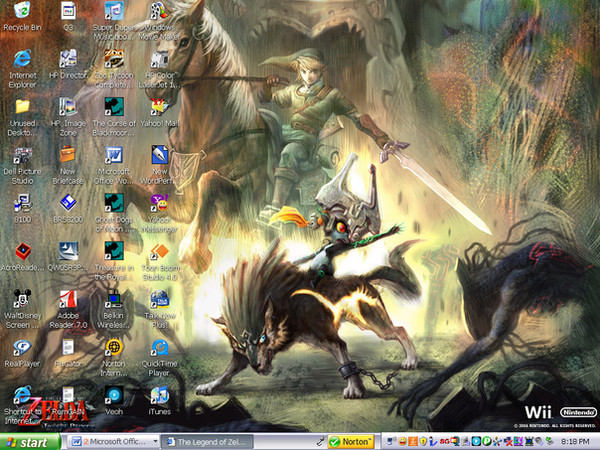Click the Microsoft Office taskbar group
Image resolution: width=600 pixels, height=450 pixels.
pyautogui.click(x=111, y=442)
